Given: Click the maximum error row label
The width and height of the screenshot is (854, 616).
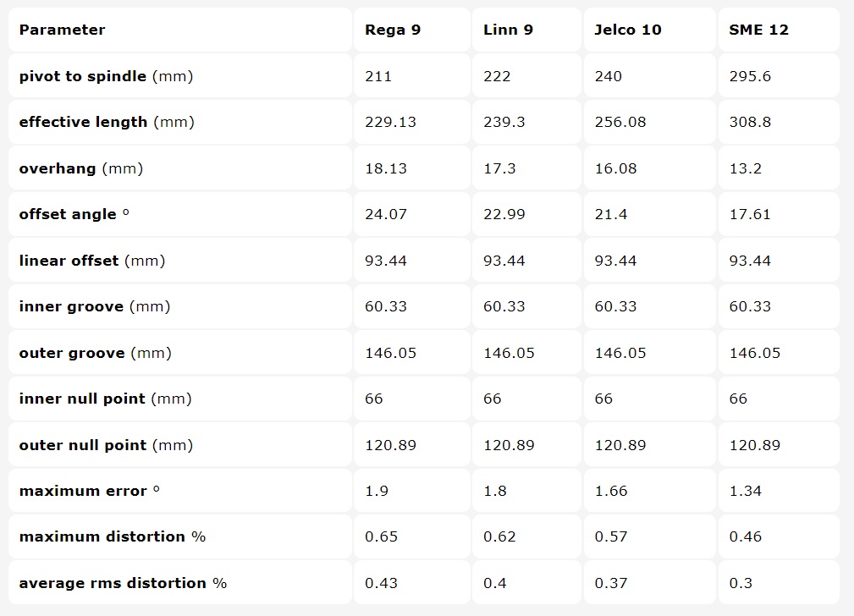Looking at the screenshot, I should click(x=83, y=491).
